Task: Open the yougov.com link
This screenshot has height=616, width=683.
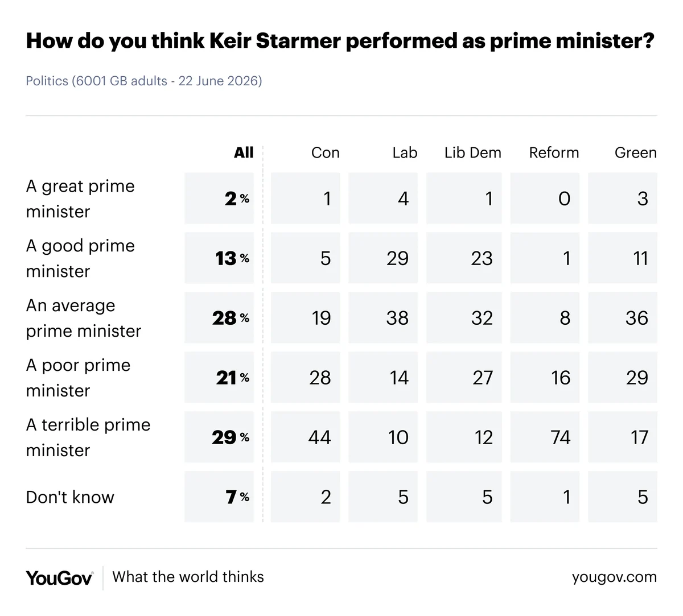Action: pos(614,577)
